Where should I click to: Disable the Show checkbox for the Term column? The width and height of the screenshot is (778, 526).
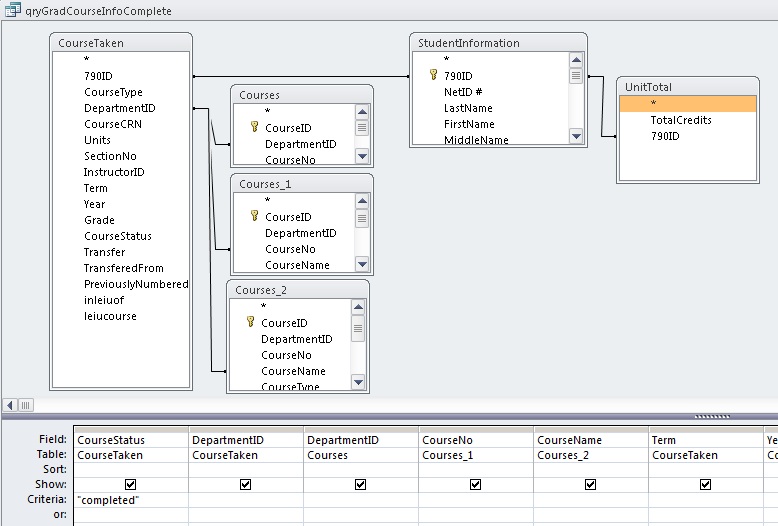pyautogui.click(x=706, y=484)
